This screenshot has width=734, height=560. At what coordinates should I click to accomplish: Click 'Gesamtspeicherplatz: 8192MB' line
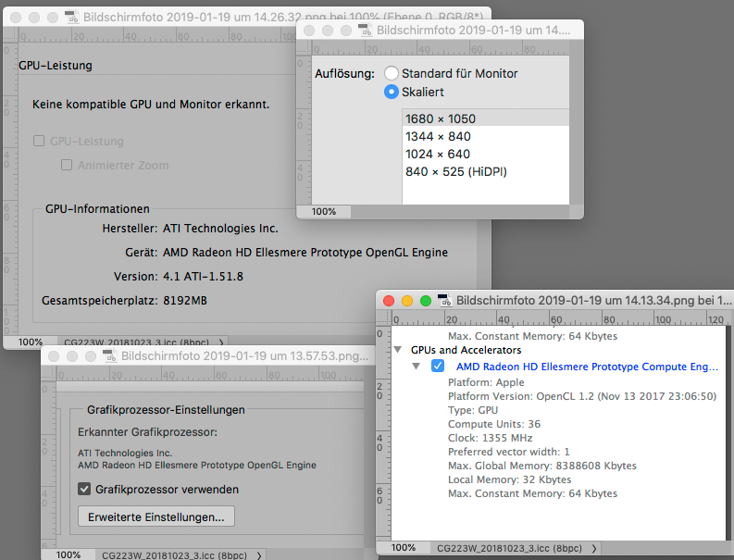click(124, 301)
